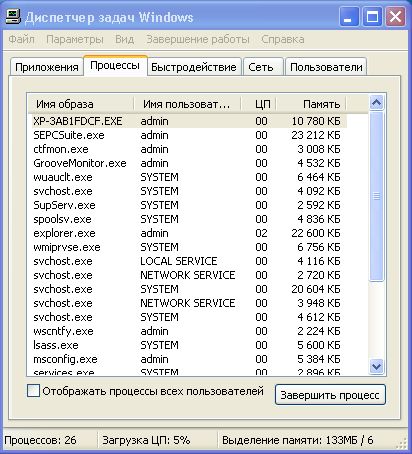Sort by the Память column header
The height and width of the screenshot is (454, 412).
click(311, 104)
